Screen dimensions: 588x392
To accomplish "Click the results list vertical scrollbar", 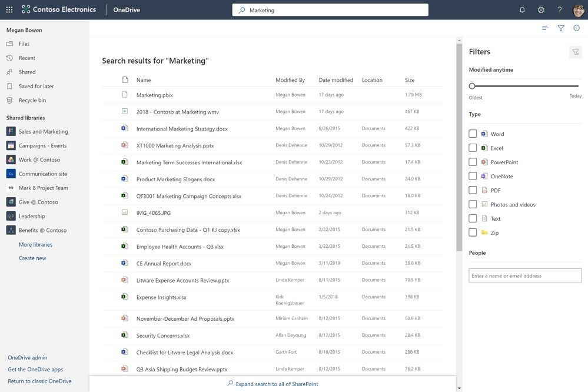I will (x=459, y=147).
